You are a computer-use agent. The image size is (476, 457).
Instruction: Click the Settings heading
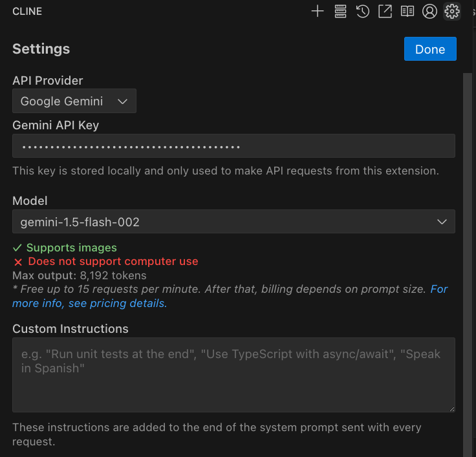pos(41,49)
